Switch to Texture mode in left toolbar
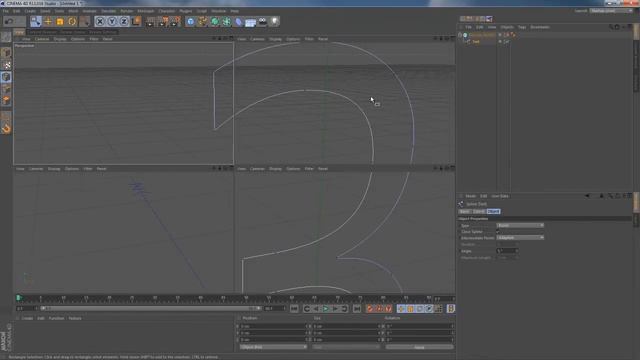The image size is (640, 360). (x=6, y=65)
